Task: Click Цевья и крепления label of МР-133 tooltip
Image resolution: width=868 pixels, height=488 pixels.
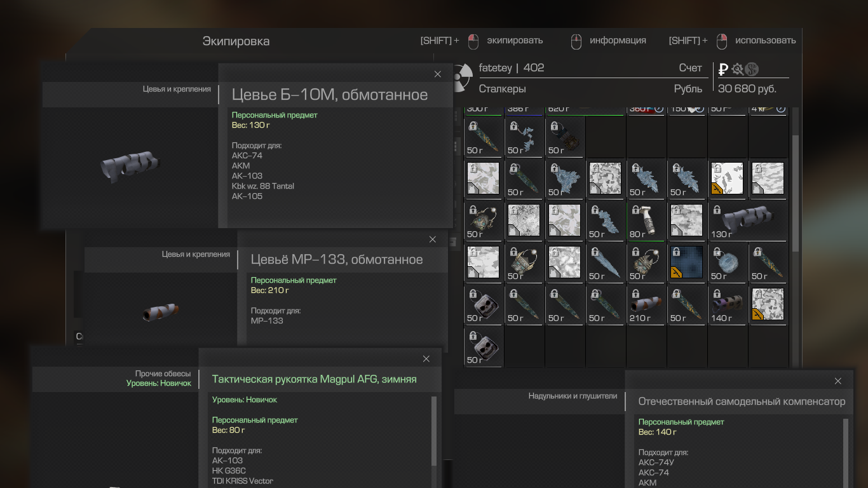Action: pos(196,254)
